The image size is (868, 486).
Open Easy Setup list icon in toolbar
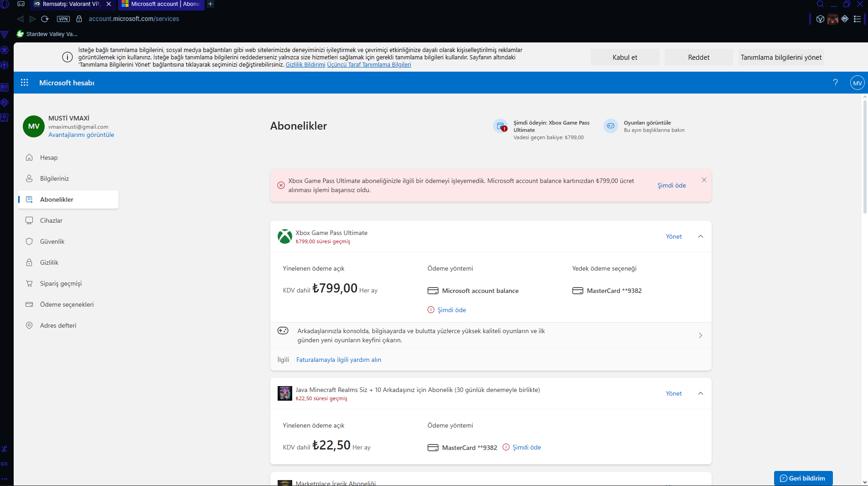point(857,19)
